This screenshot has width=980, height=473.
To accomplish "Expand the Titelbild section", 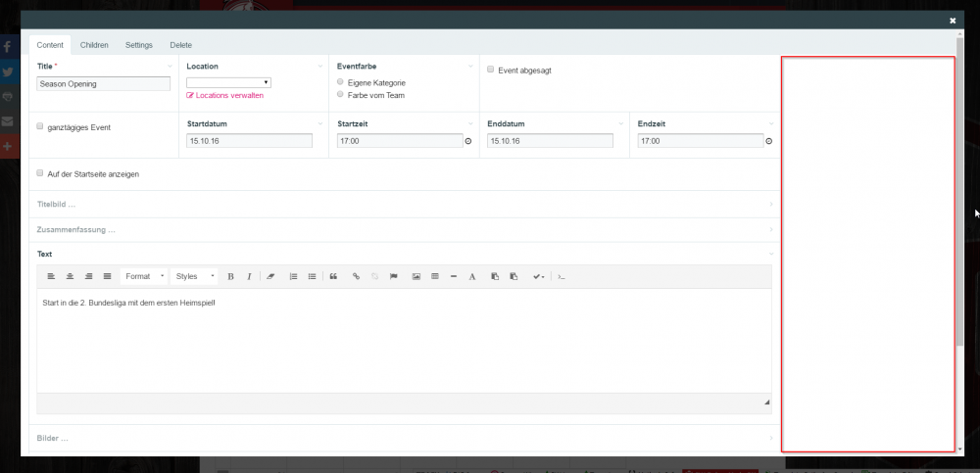I will pyautogui.click(x=57, y=204).
